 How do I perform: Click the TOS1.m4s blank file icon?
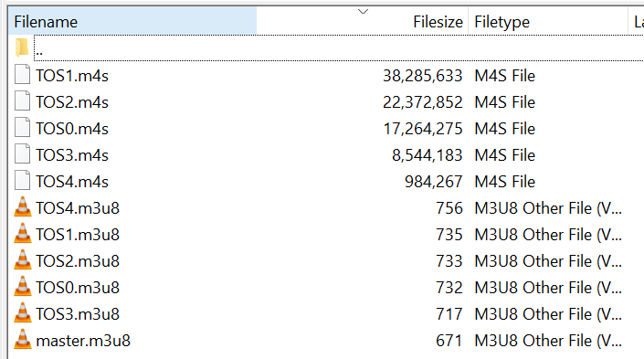[x=22, y=74]
